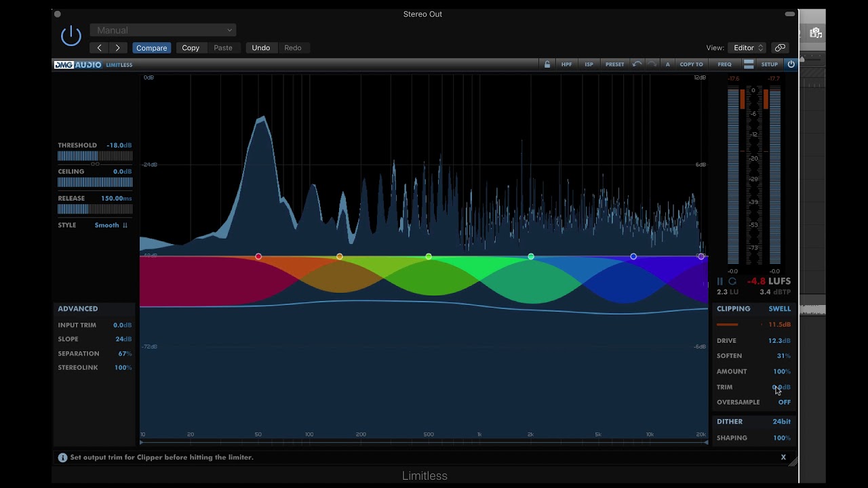Click the CLIPPING section header
868x488 pixels.
click(734, 308)
